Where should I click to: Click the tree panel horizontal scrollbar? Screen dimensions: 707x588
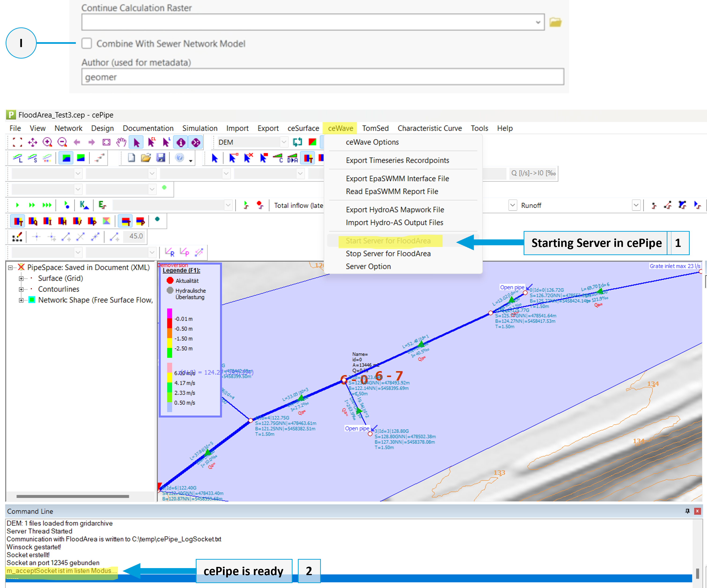click(73, 496)
